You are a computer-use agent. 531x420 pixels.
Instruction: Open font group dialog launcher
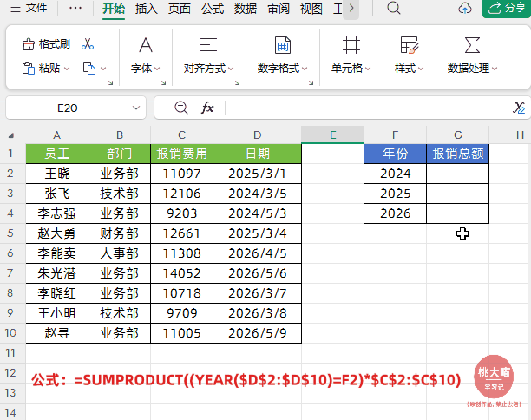[x=164, y=82]
